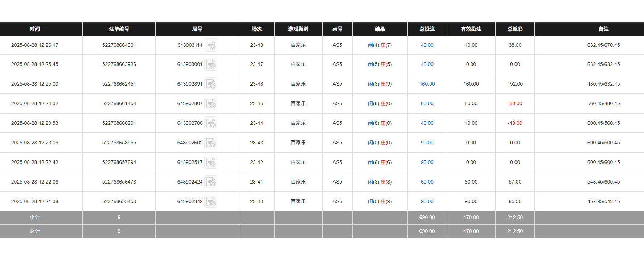Click the blue 160.00 bet amount link
644x255 pixels.
click(x=427, y=84)
